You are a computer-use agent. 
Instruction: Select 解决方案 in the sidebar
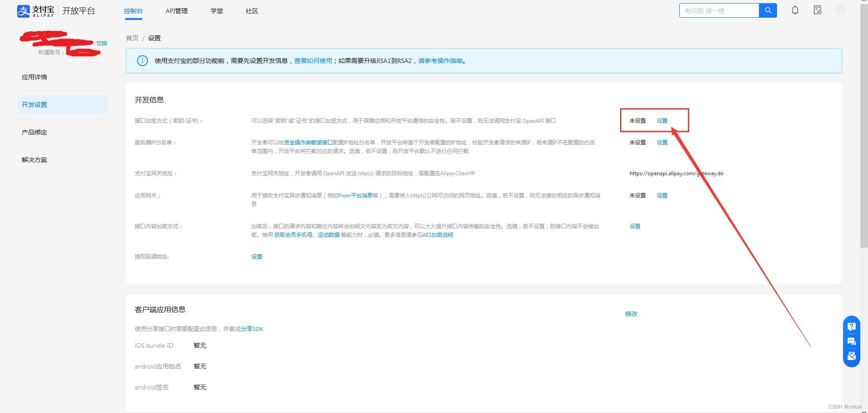pyautogui.click(x=62, y=160)
